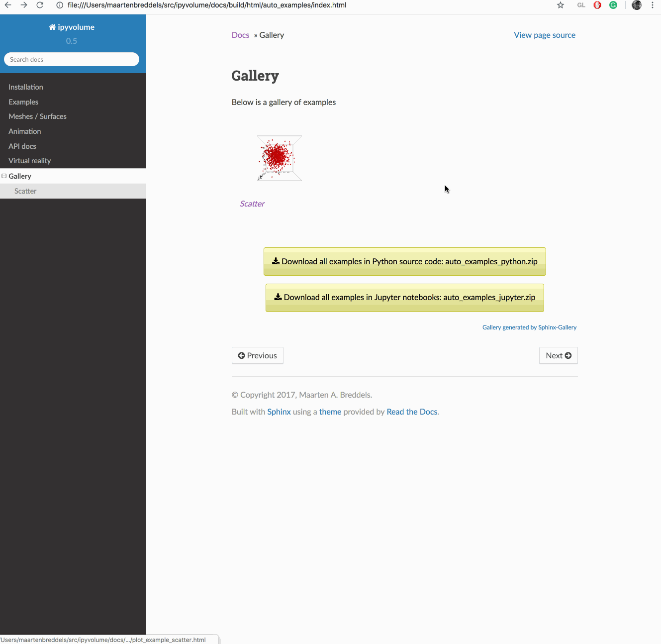
Task: Go forward with the browser forward arrow
Action: [24, 5]
